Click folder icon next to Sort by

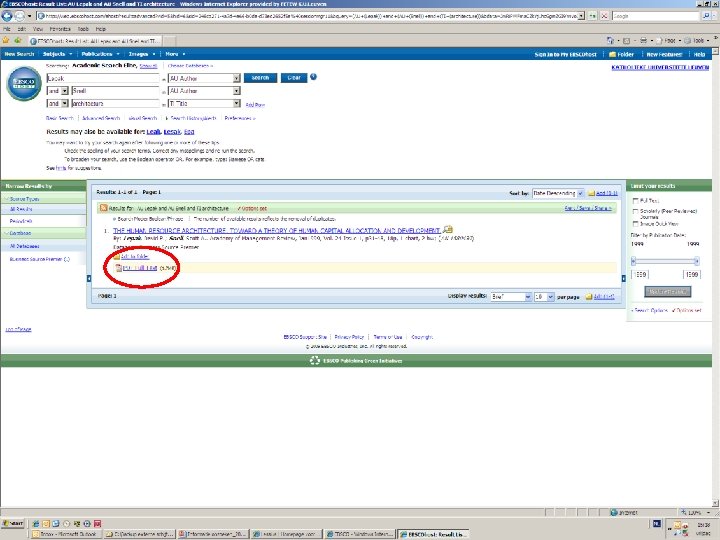coord(591,193)
